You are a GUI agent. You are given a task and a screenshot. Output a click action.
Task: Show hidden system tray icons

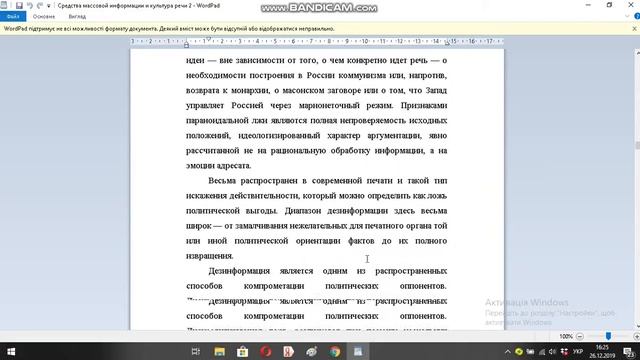(507, 351)
